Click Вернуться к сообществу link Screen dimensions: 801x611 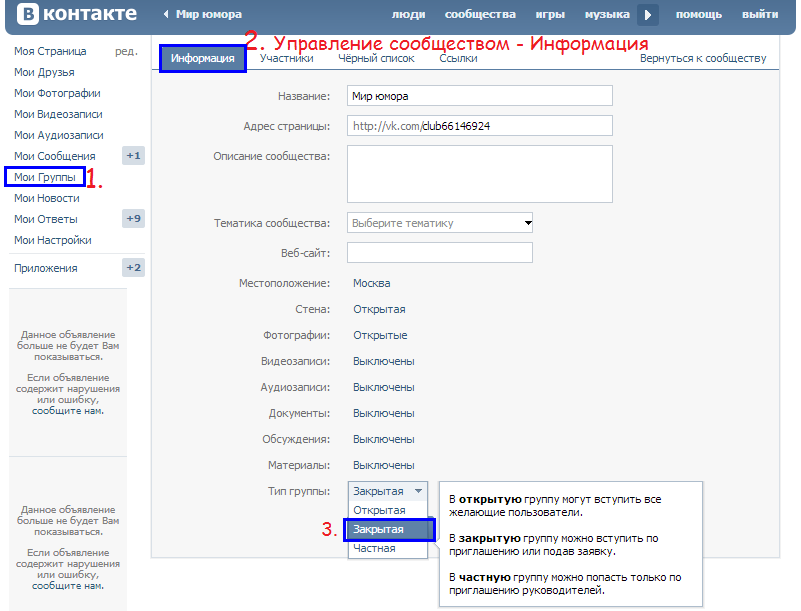(x=703, y=58)
